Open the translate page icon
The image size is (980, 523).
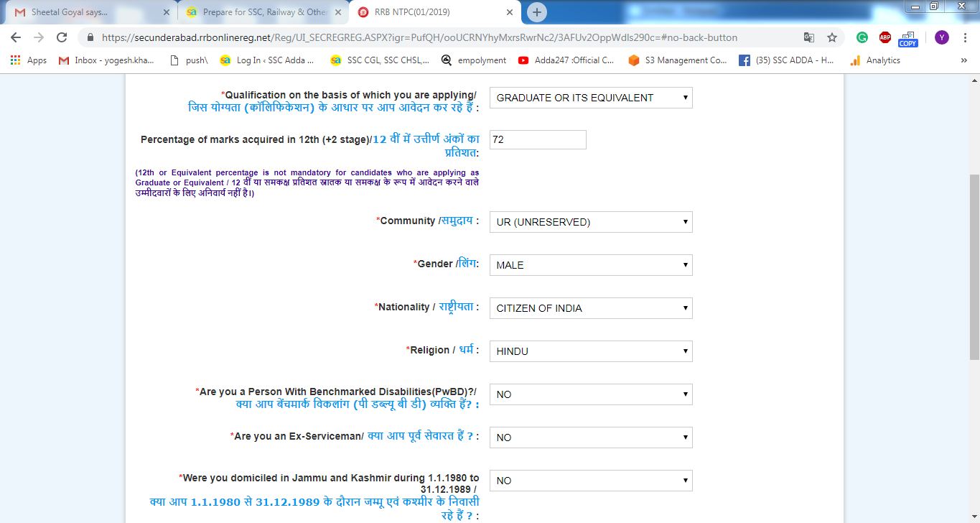809,37
